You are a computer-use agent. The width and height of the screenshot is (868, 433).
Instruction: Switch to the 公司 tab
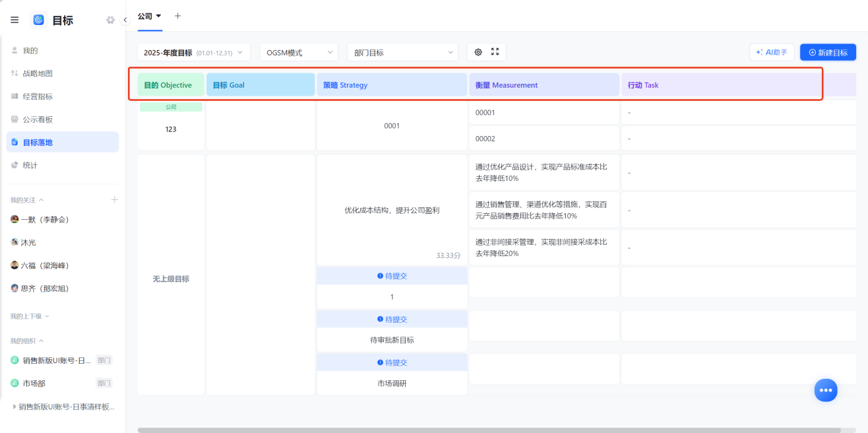[x=145, y=16]
